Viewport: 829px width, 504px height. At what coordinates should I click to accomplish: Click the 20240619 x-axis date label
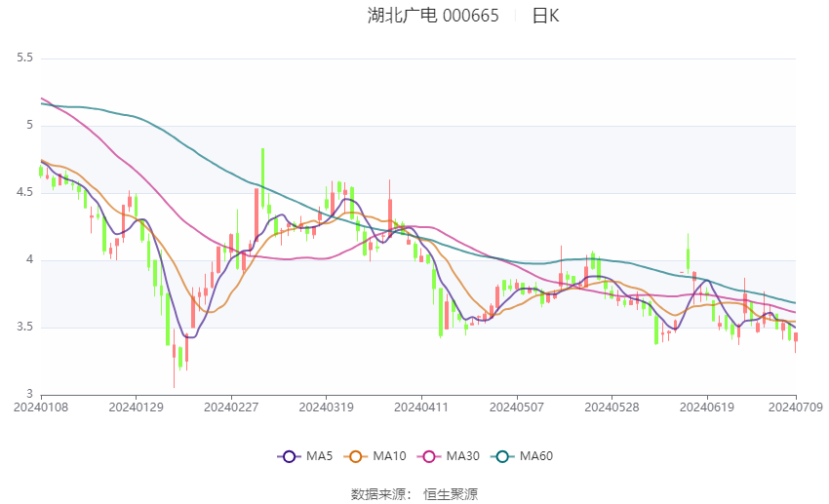pos(707,407)
